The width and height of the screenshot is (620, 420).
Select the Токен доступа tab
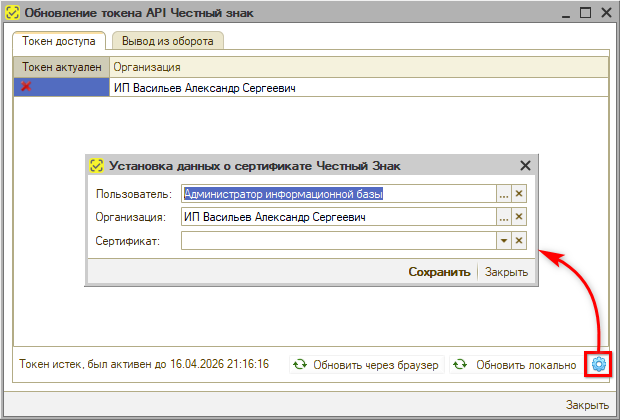tap(59, 41)
